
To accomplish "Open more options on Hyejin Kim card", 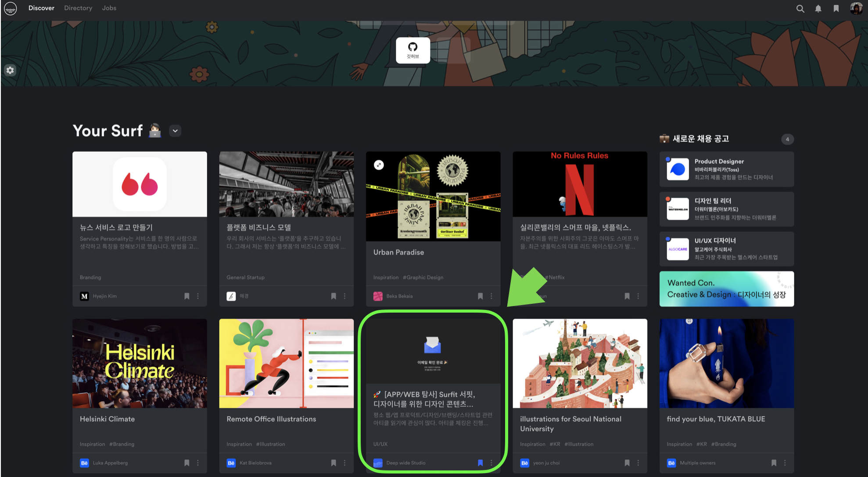I will [198, 296].
